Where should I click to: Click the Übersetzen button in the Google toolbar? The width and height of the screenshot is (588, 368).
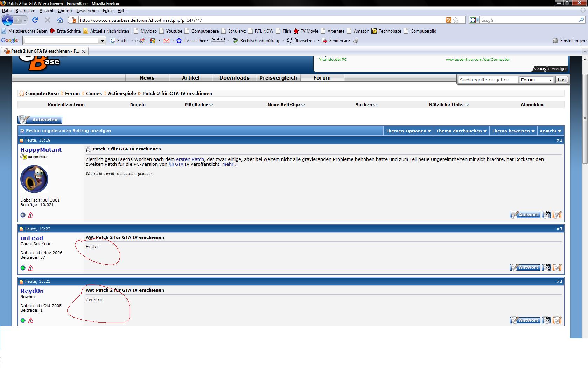301,41
